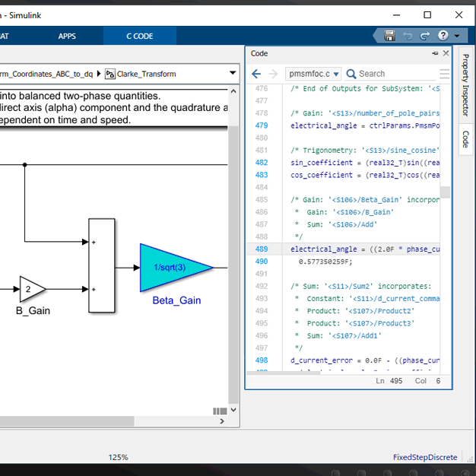Image resolution: width=476 pixels, height=476 pixels.
Task: Go forward with the Code navigation arrow
Action: (273, 74)
